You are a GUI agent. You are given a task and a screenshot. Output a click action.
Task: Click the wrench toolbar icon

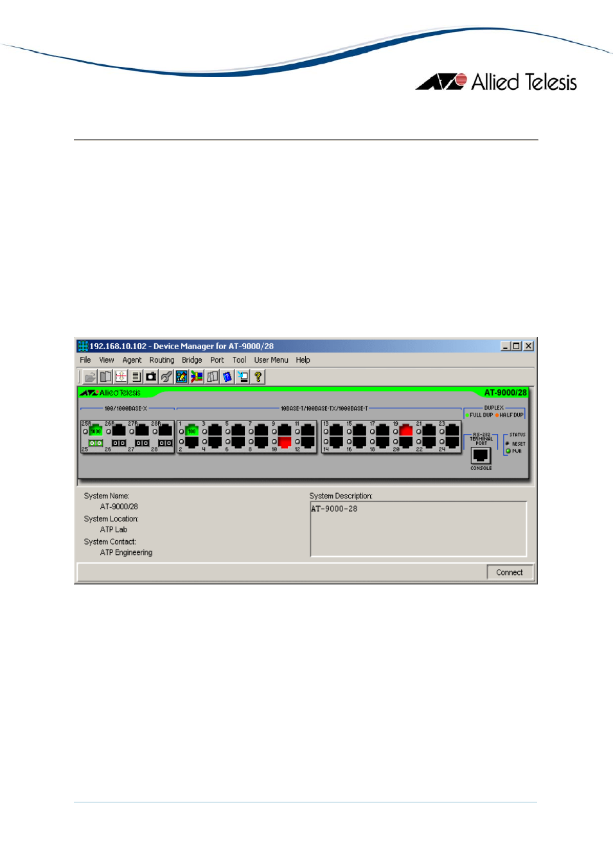166,377
